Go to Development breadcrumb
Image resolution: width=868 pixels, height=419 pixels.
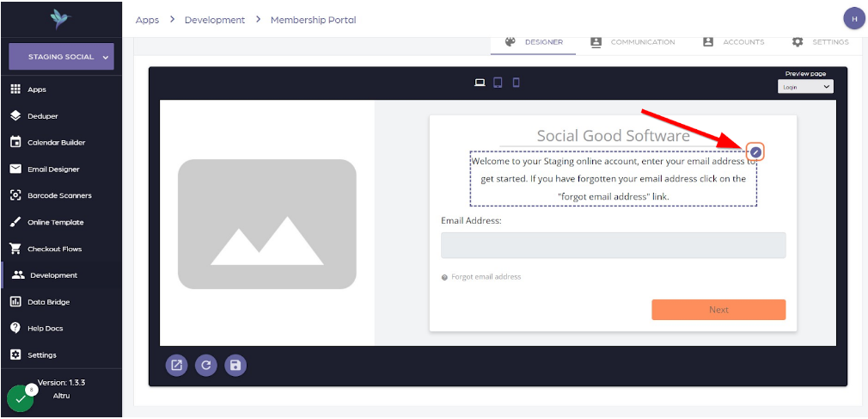tap(215, 20)
